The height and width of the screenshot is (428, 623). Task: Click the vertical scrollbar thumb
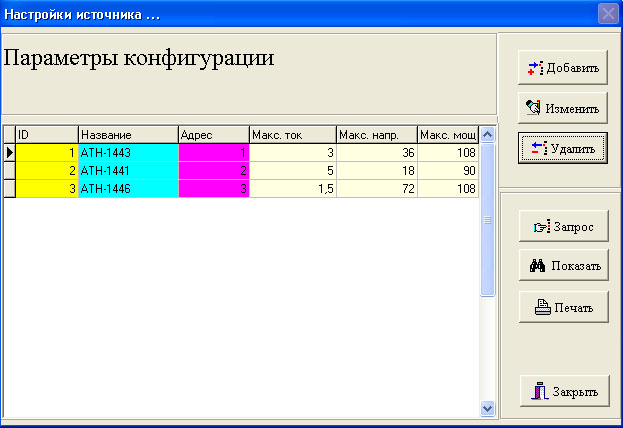[487, 220]
